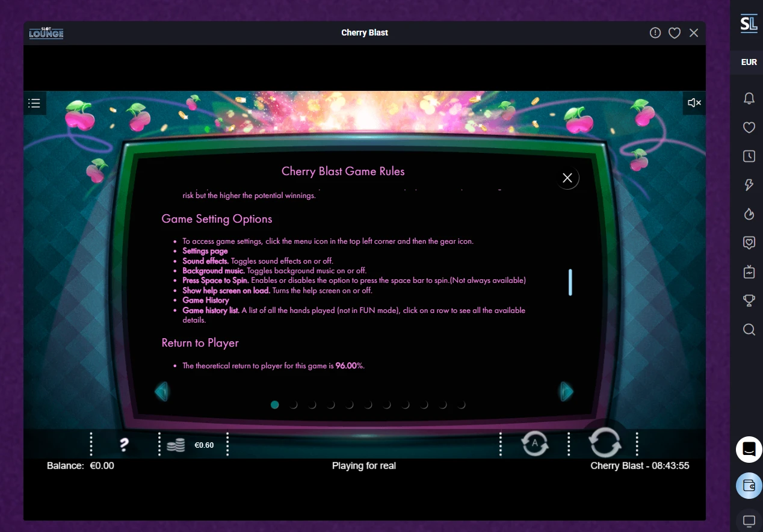The height and width of the screenshot is (532, 763).
Task: Spin the reels with the spin button
Action: (x=604, y=442)
